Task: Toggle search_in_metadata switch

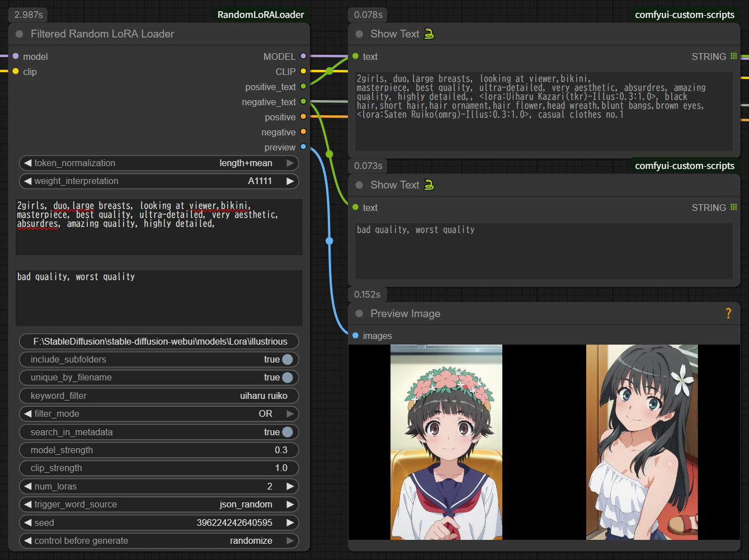Action: [288, 432]
